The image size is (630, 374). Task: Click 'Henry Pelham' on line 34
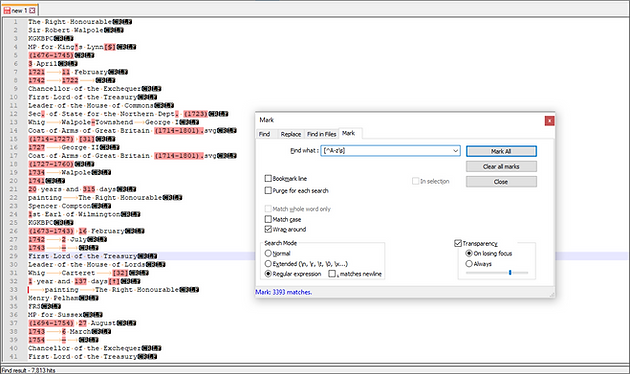click(53, 298)
